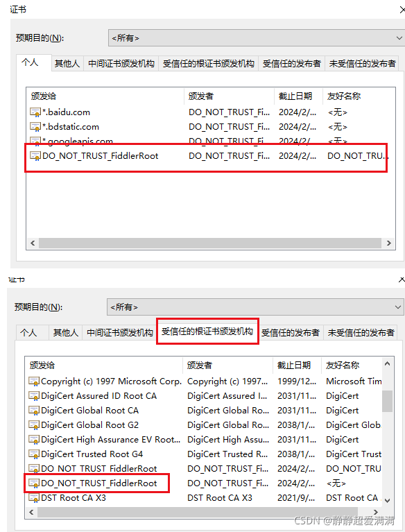Click issuer cell DigiCert High Assu...
Viewport: 405px width, 532px height.
click(x=228, y=440)
